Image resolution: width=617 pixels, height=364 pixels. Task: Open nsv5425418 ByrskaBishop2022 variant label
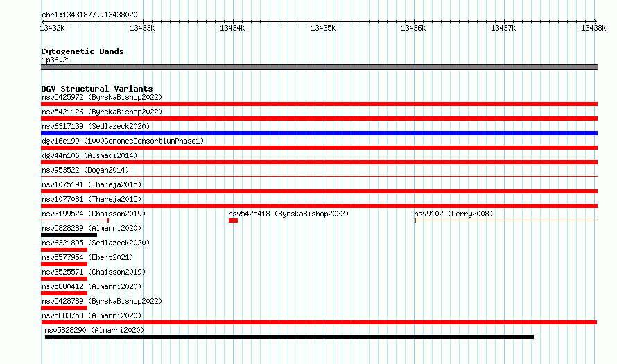pos(288,214)
